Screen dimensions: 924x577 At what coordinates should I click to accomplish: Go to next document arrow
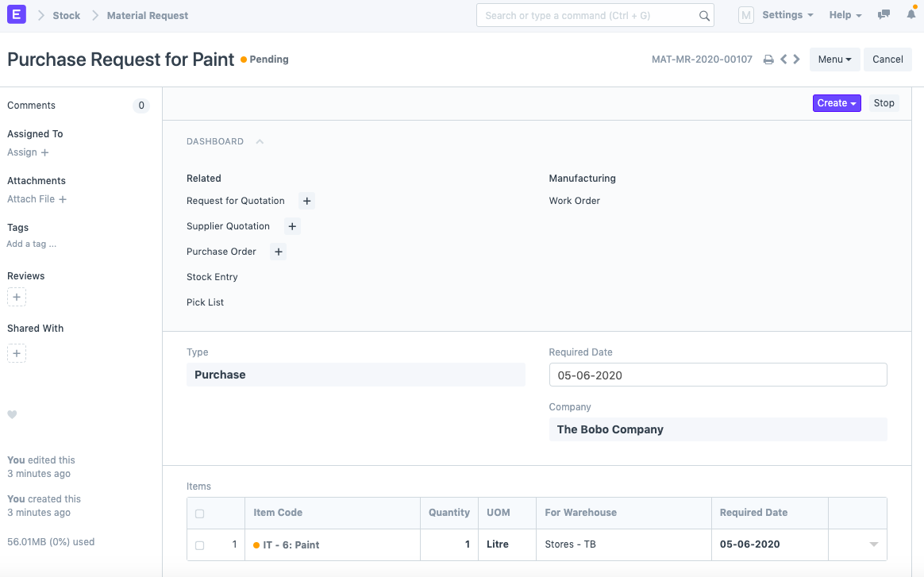[796, 60]
